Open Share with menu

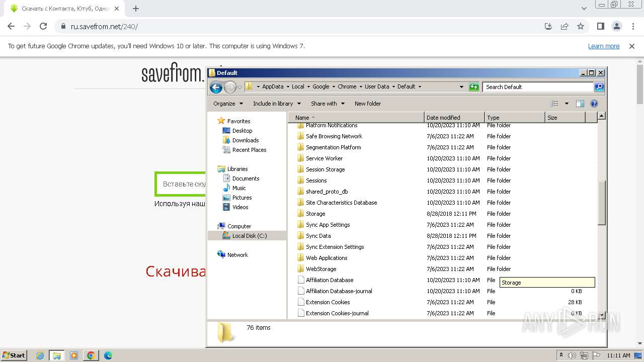[x=328, y=104]
